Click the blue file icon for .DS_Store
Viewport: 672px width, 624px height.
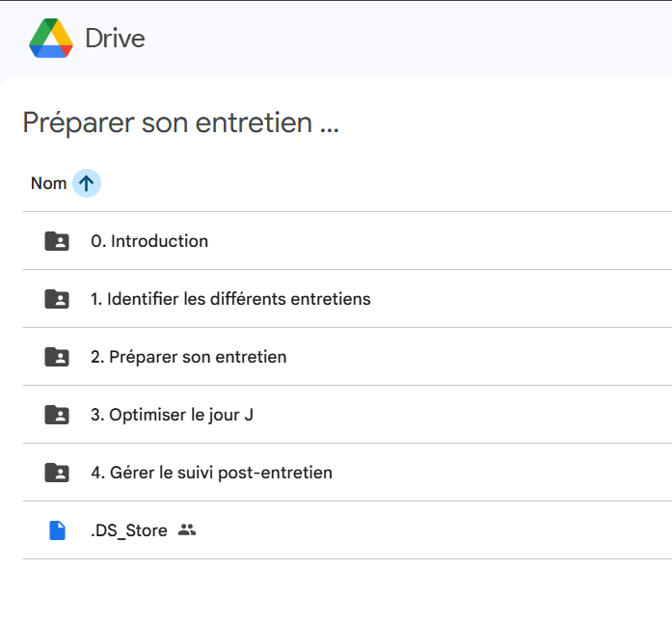[57, 530]
